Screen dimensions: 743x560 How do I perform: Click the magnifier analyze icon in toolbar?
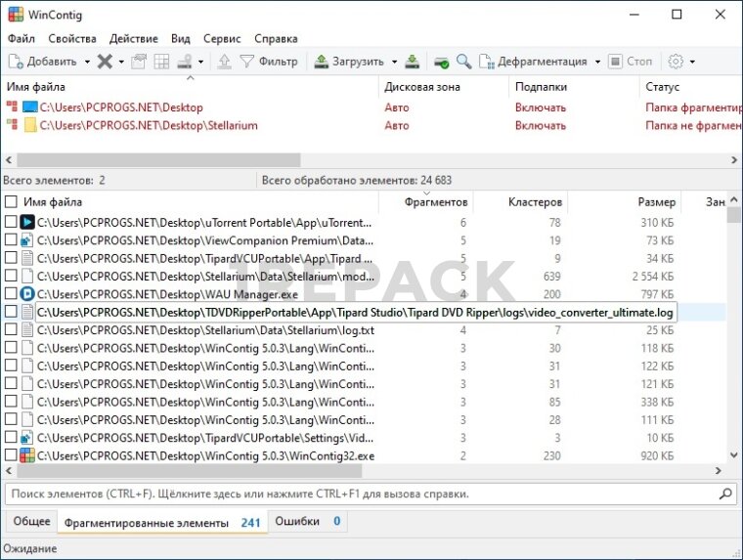click(463, 62)
